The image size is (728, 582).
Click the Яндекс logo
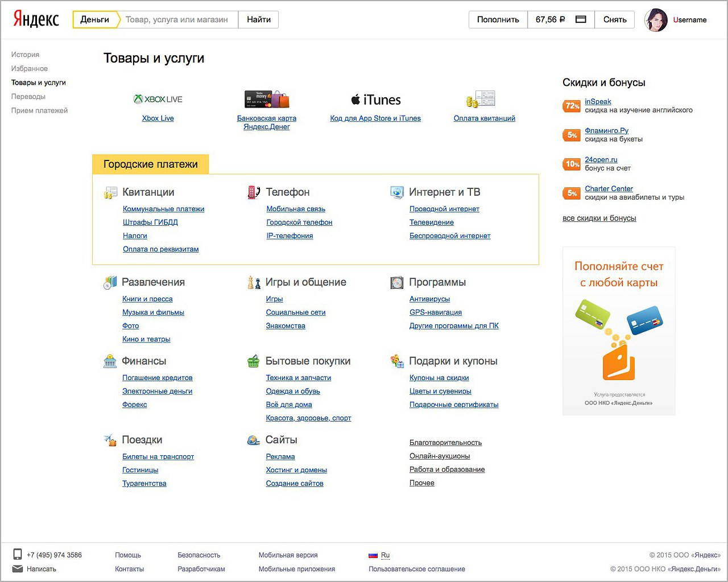click(36, 19)
